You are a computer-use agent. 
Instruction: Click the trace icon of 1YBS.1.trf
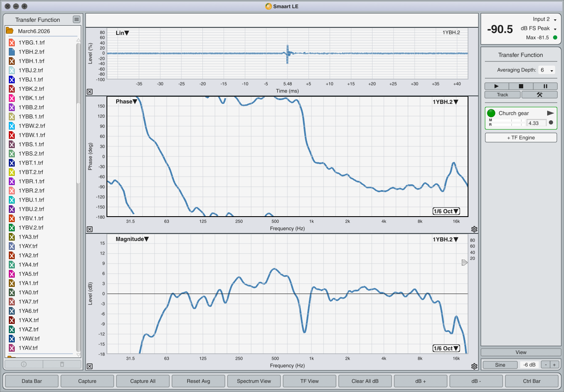click(x=12, y=144)
